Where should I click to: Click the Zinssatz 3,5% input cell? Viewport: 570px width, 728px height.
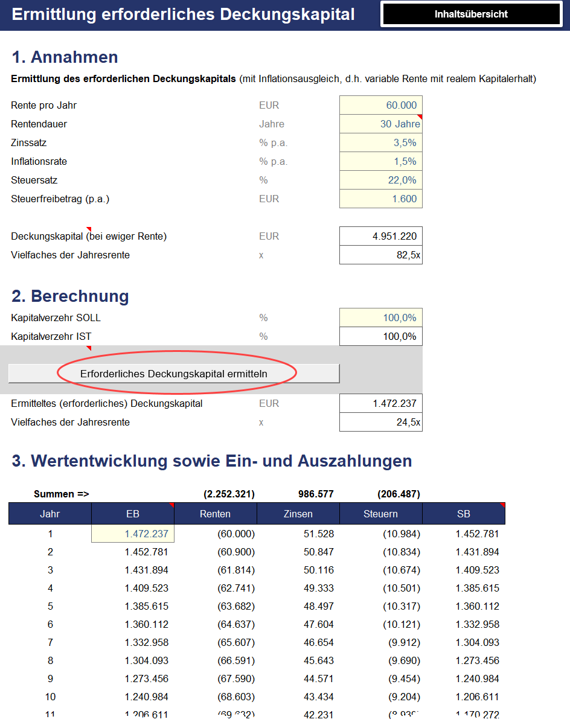pos(381,142)
